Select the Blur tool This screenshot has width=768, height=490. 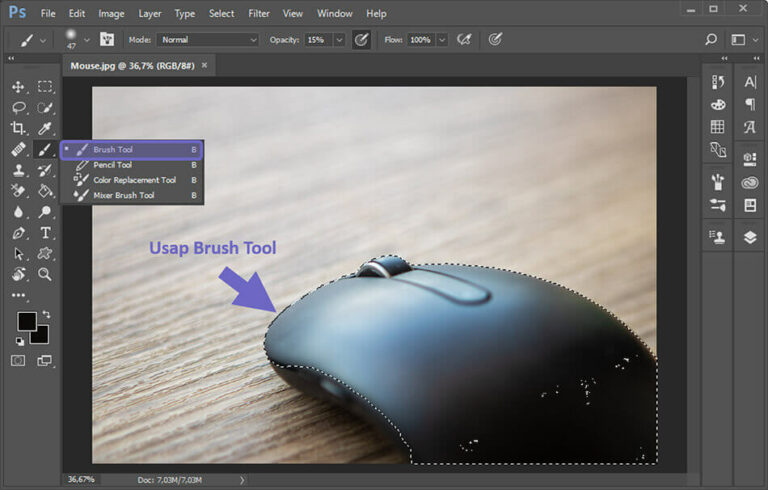pos(18,212)
